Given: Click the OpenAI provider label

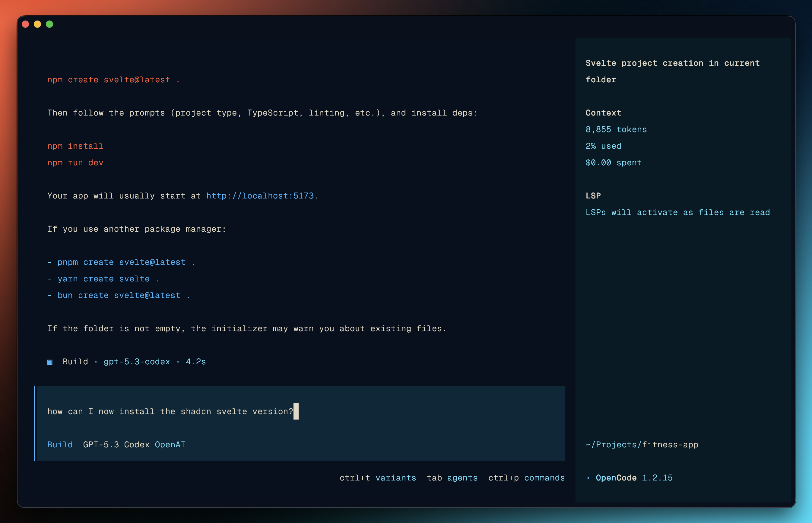Looking at the screenshot, I should pos(170,445).
